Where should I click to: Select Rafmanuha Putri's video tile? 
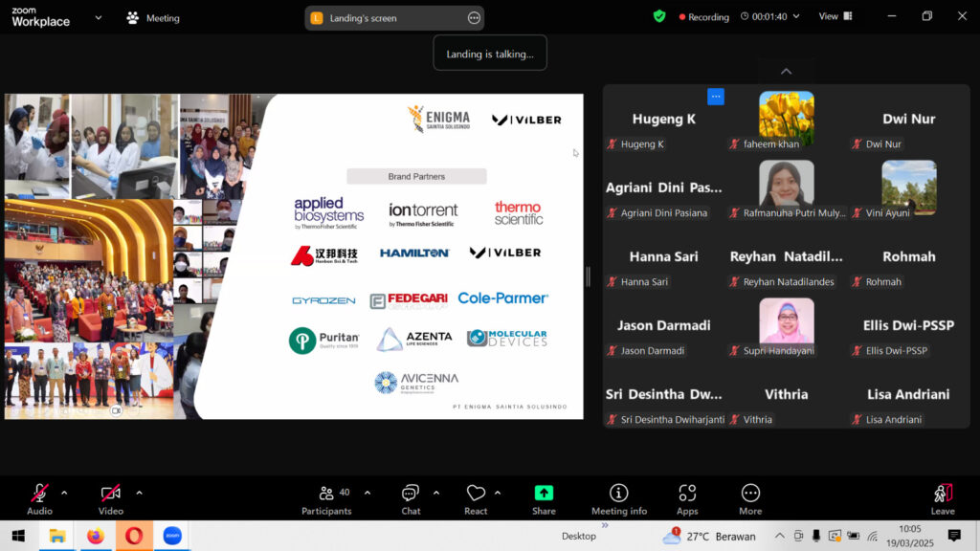[787, 188]
